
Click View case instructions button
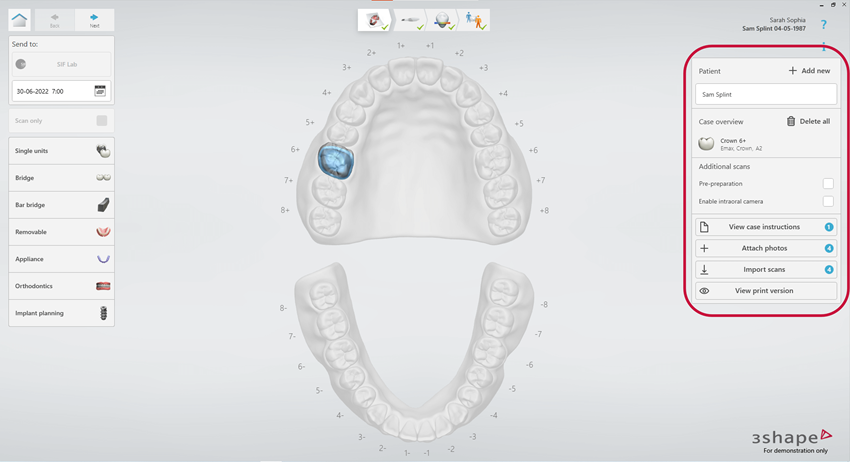[x=765, y=227]
